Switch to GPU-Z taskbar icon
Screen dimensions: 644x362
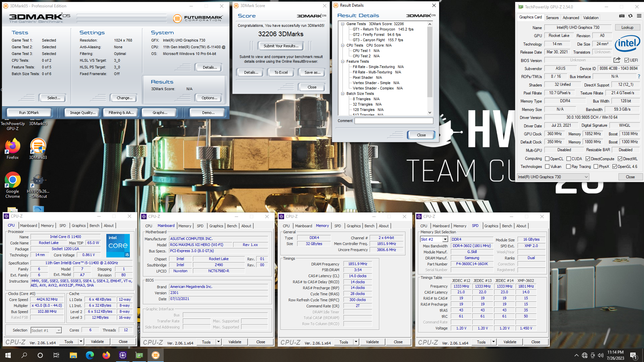pos(139,355)
